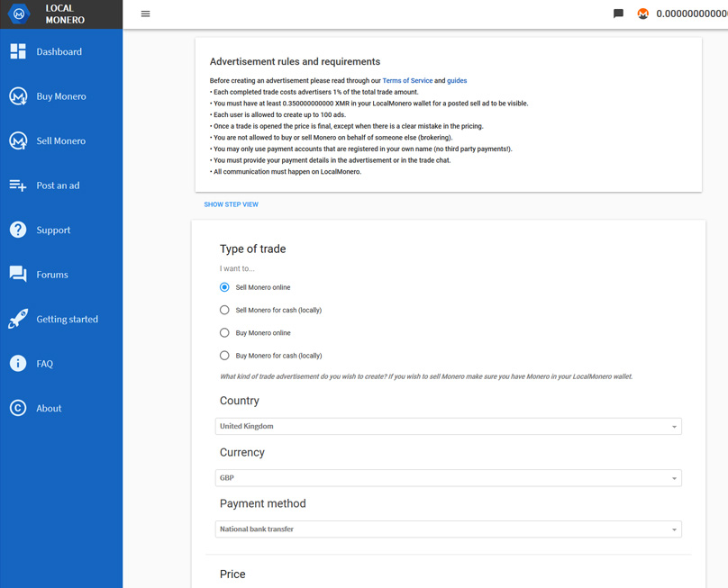Open FAQ menu item
The height and width of the screenshot is (588, 728).
tap(44, 364)
